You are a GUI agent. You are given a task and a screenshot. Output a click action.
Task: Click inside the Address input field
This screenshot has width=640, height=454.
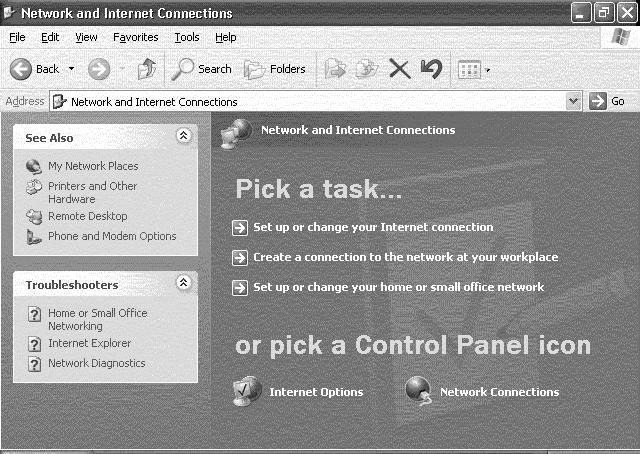coord(314,101)
